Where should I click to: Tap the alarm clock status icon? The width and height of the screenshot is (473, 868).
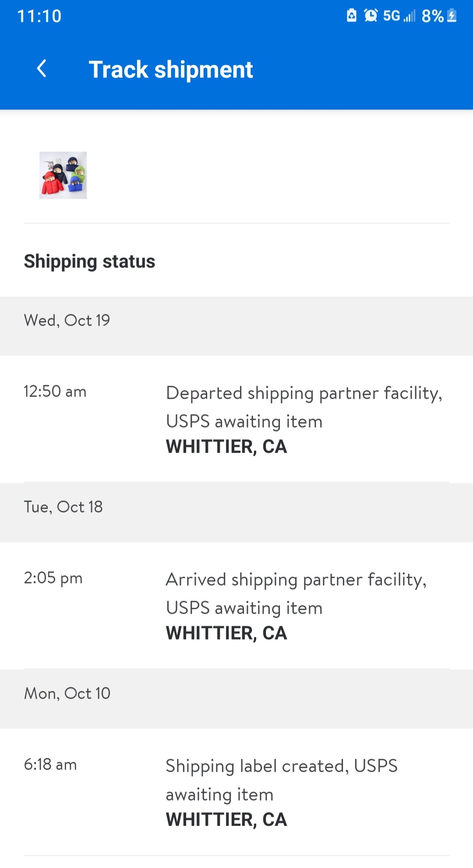(371, 16)
